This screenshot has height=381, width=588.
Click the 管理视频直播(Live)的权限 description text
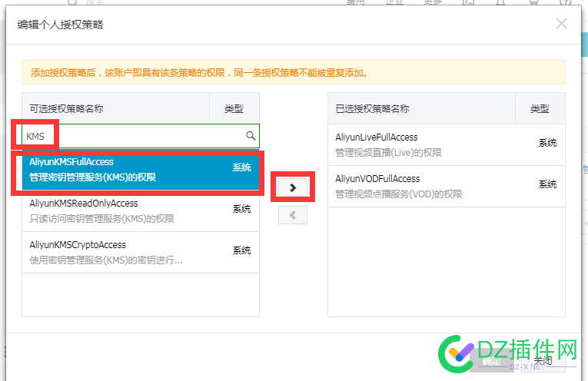[388, 153]
